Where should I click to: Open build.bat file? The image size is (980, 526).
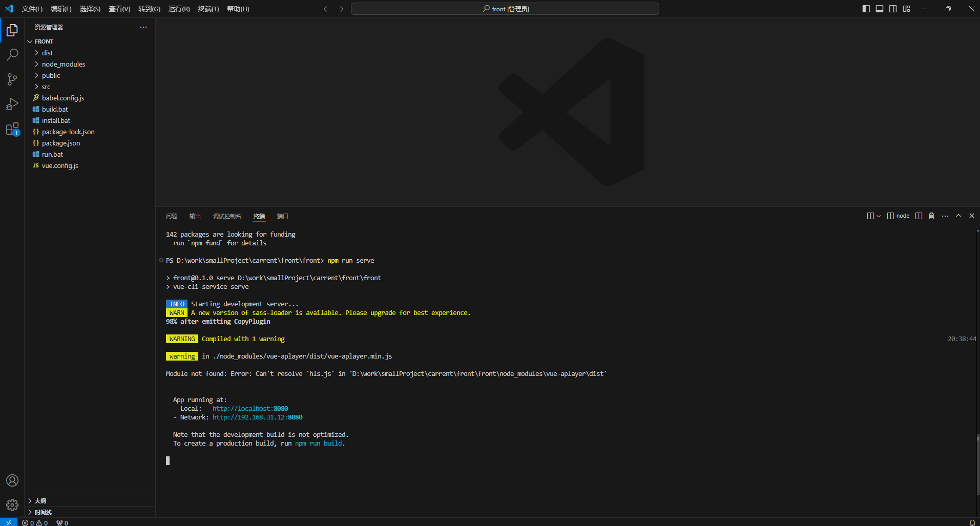coord(90,109)
